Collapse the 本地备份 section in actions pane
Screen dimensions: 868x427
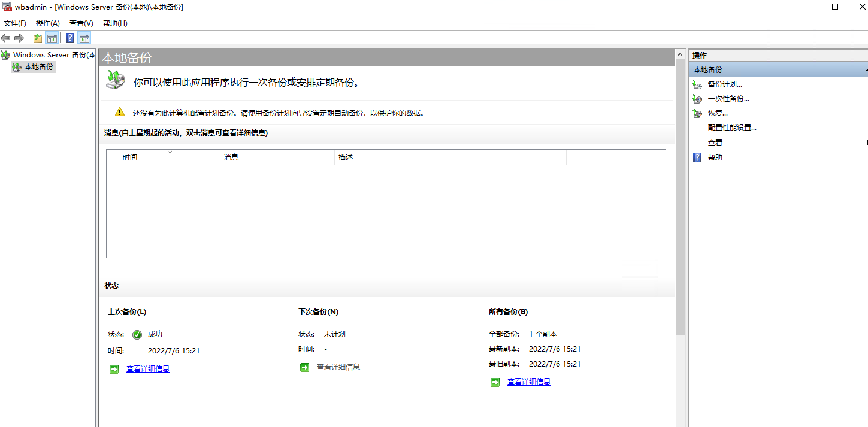point(866,70)
